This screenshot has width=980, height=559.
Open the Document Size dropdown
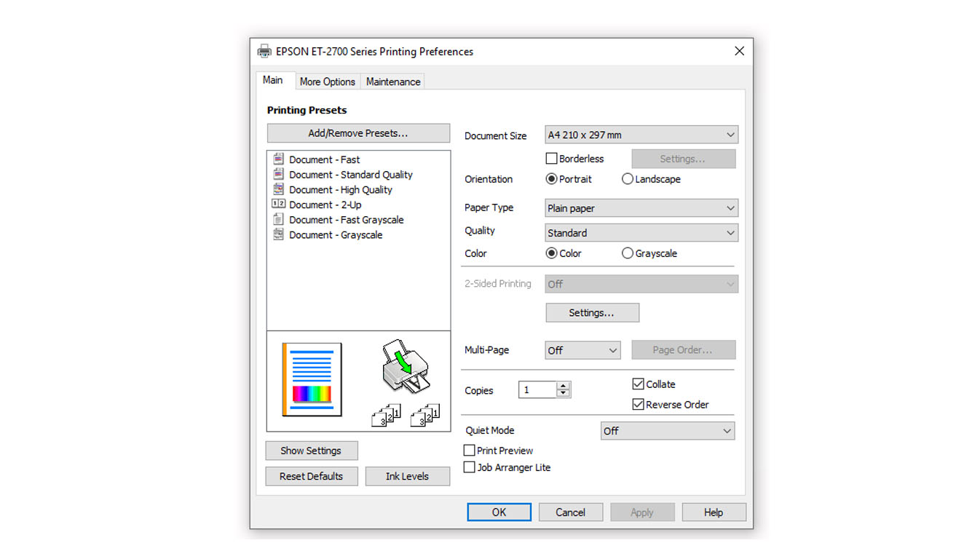click(641, 135)
